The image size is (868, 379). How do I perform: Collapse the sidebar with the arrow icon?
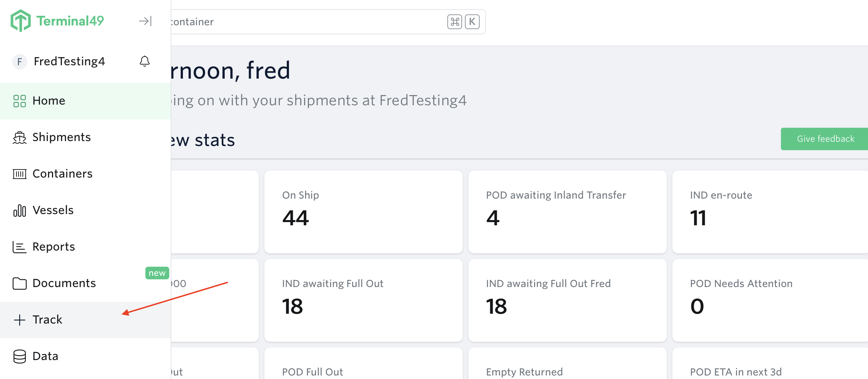pyautogui.click(x=145, y=21)
